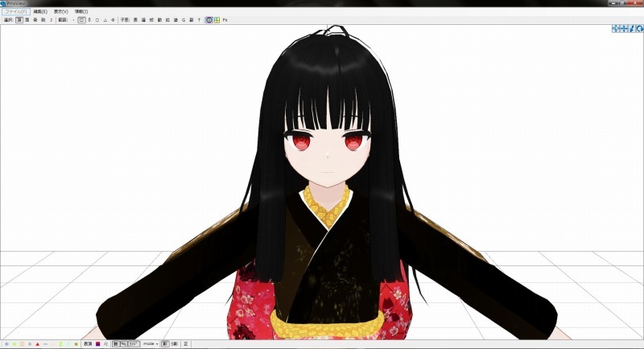Open the mode dropdown
Viewport: 644px width, 349px height.
click(x=151, y=344)
